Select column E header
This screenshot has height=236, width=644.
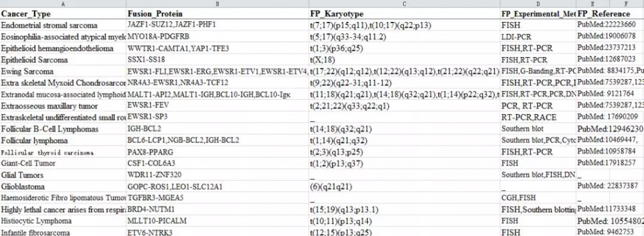coord(592,4)
